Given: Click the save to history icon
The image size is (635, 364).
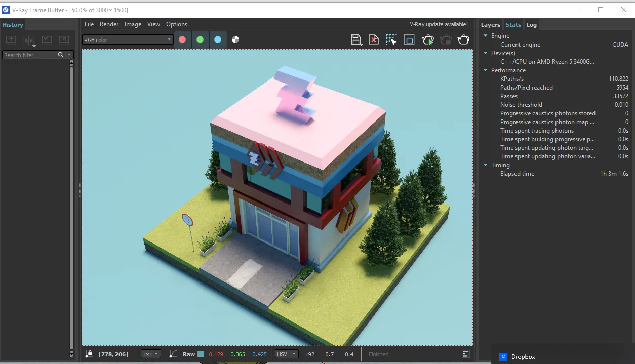Looking at the screenshot, I should (x=11, y=39).
